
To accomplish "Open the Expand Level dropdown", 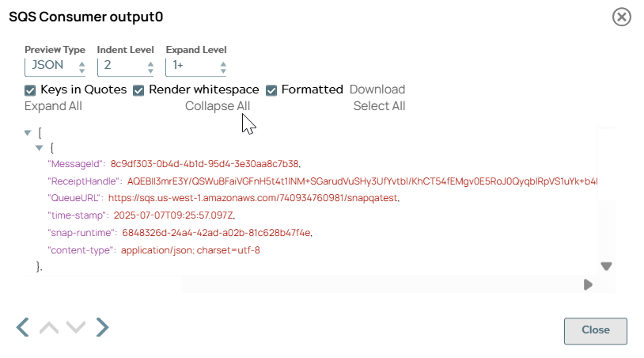I will click(x=197, y=66).
